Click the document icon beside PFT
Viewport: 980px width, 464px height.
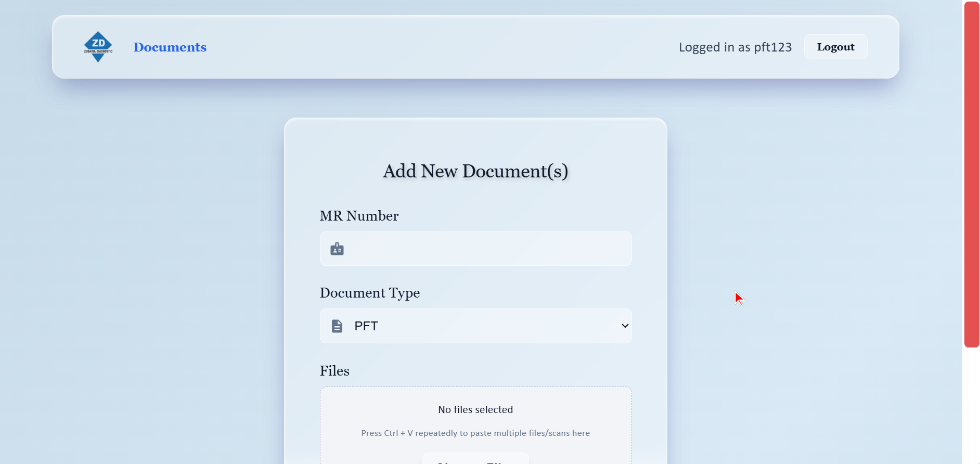click(x=337, y=326)
